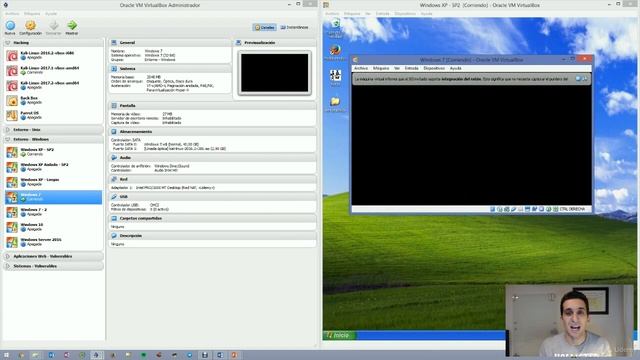The image size is (640, 360).
Task: Click the Windows Server 2016 OS icon
Action: pyautogui.click(x=12, y=242)
